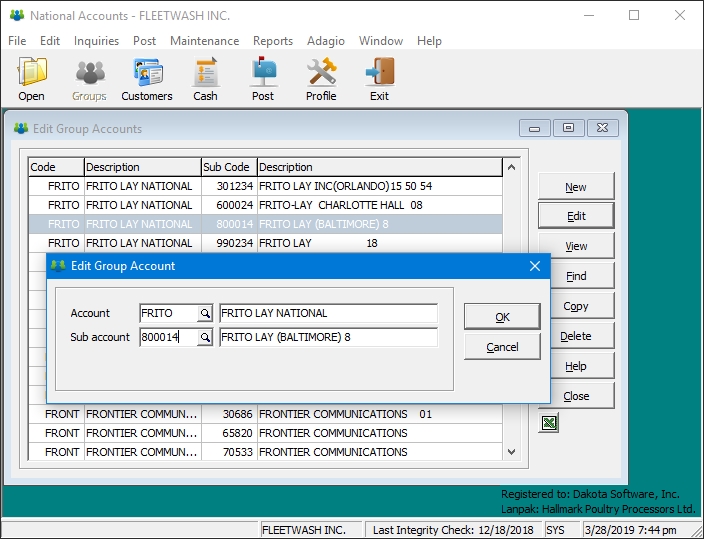Click into the Account code field
Screen dimensions: 704x539
[x=169, y=313]
